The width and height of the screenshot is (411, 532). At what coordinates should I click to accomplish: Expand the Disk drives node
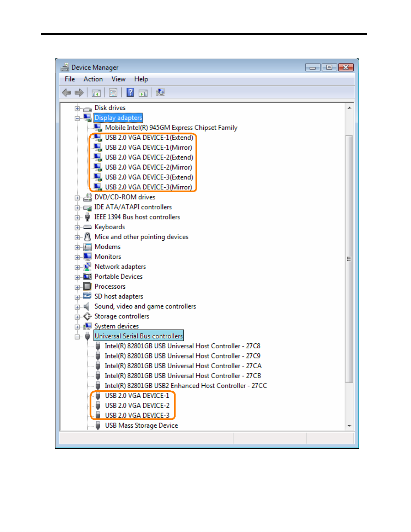(77, 108)
